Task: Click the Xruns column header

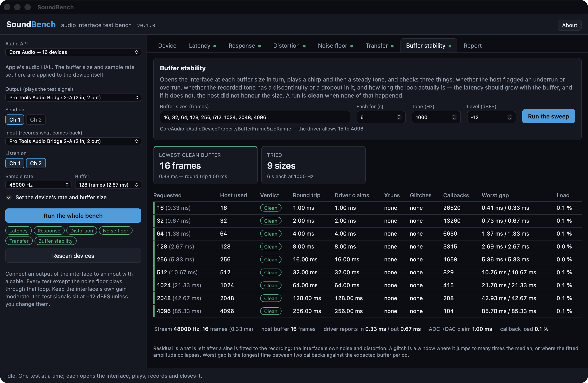Action: pos(392,195)
